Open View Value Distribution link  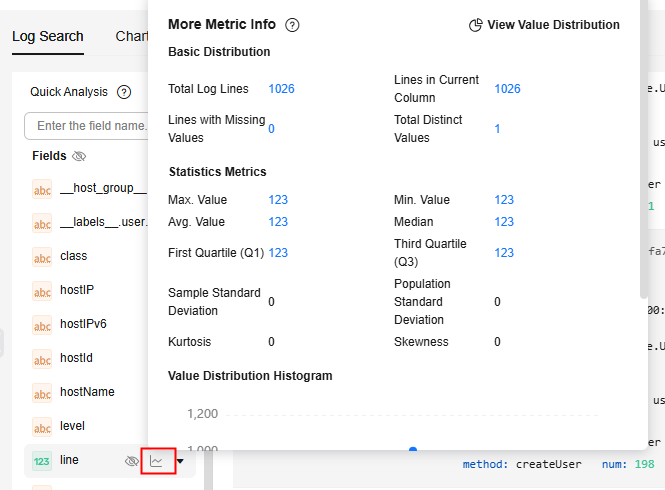coord(553,25)
